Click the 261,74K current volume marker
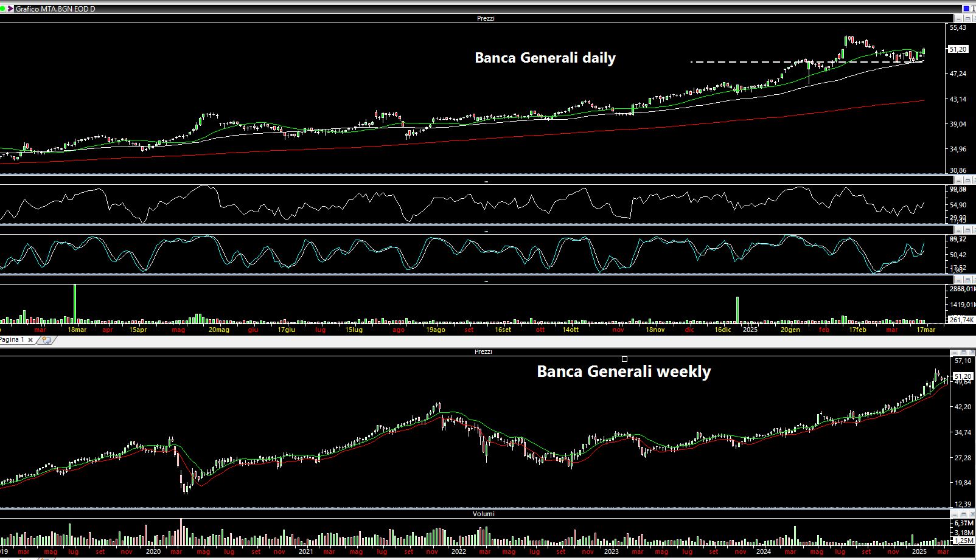Viewport: 976px width, 560px height. click(961, 320)
